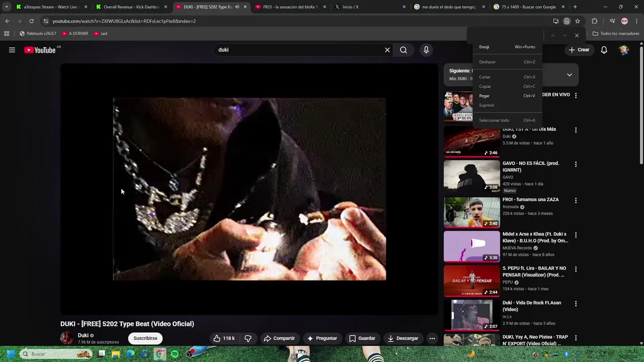The width and height of the screenshot is (644, 362).
Task: Reload the page
Action: (x=31, y=21)
